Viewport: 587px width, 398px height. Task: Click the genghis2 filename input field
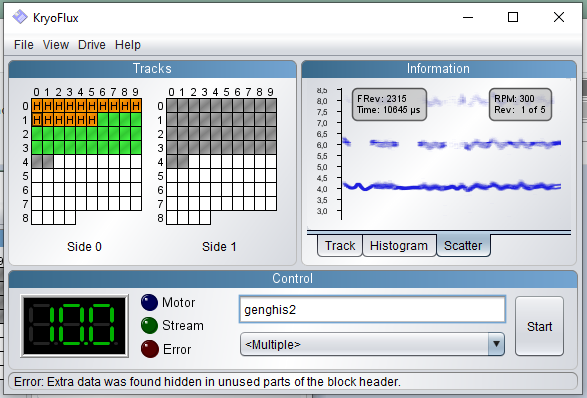pos(372,309)
